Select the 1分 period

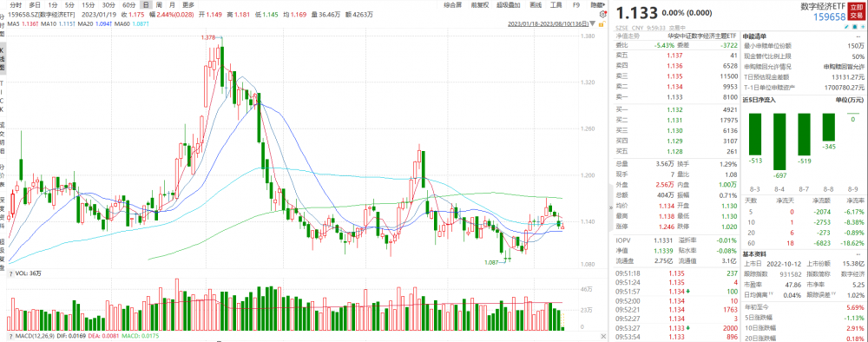(x=53, y=4)
